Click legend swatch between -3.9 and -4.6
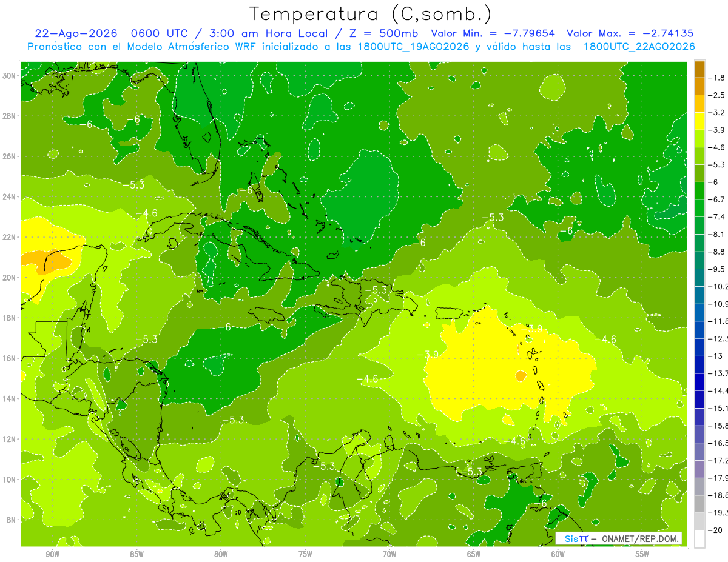This screenshot has width=728, height=562. (x=699, y=138)
